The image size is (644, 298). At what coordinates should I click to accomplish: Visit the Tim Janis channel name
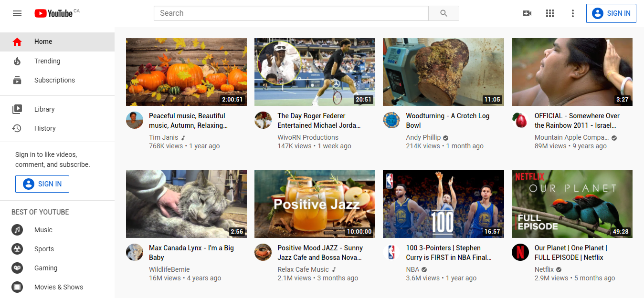(163, 137)
